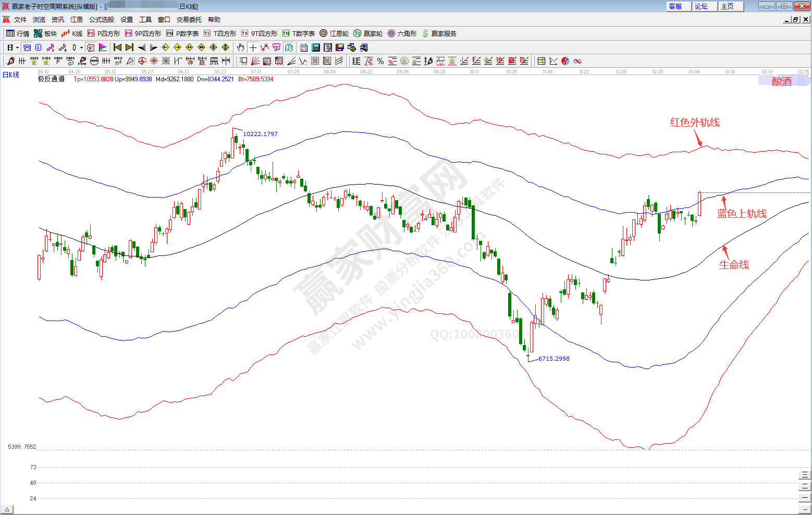This screenshot has width=812, height=515.
Task: Click the blue infinity symbol icon
Action: [577, 61]
